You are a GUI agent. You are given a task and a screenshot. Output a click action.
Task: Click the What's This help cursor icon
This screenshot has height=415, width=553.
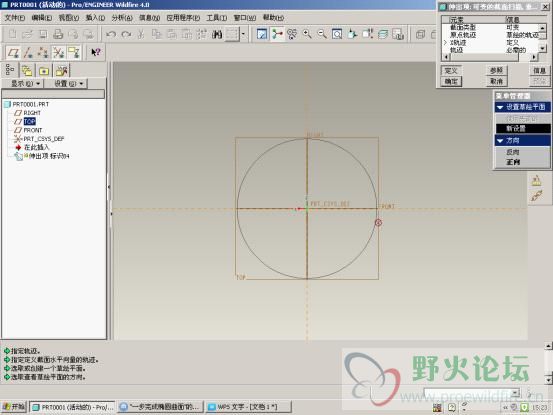[96, 52]
